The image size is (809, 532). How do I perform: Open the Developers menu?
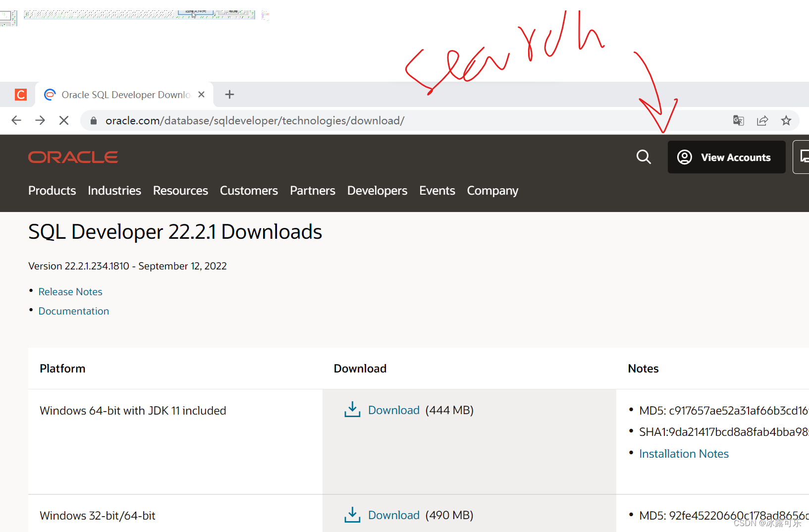click(x=377, y=191)
